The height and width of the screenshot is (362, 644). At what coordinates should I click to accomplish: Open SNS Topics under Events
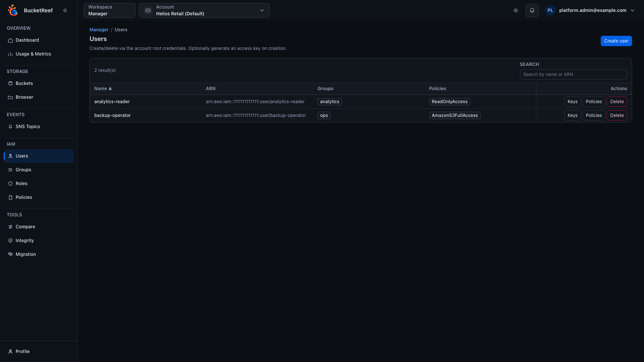tap(38, 127)
